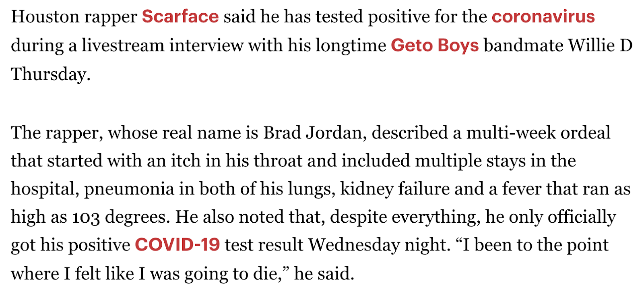Click the number 103 in the text
The width and height of the screenshot is (644, 294).
click(86, 218)
